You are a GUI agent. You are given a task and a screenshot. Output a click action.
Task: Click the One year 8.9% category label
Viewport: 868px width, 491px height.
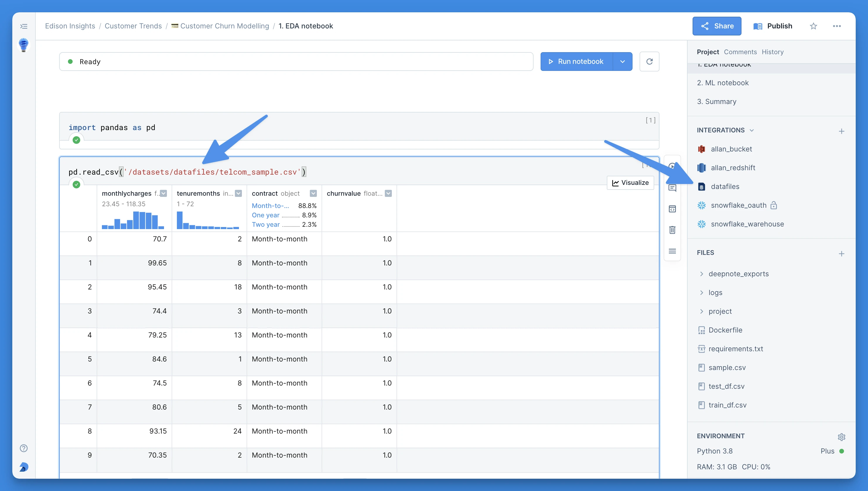click(x=284, y=215)
